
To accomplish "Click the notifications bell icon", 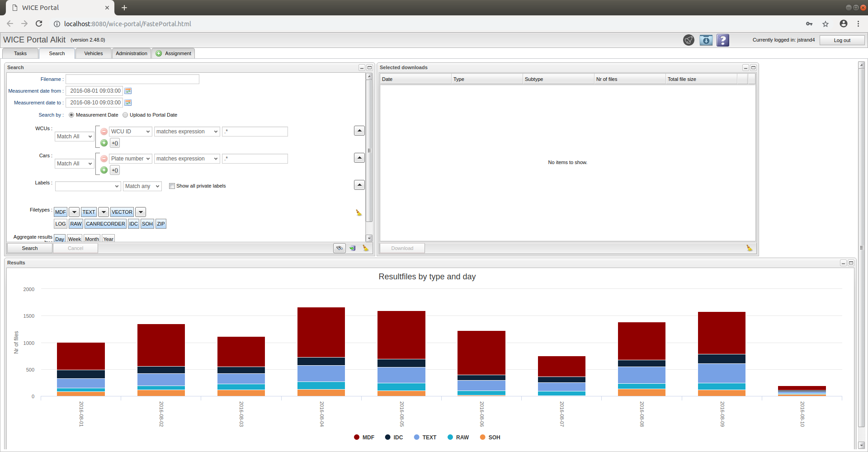I will (x=689, y=40).
